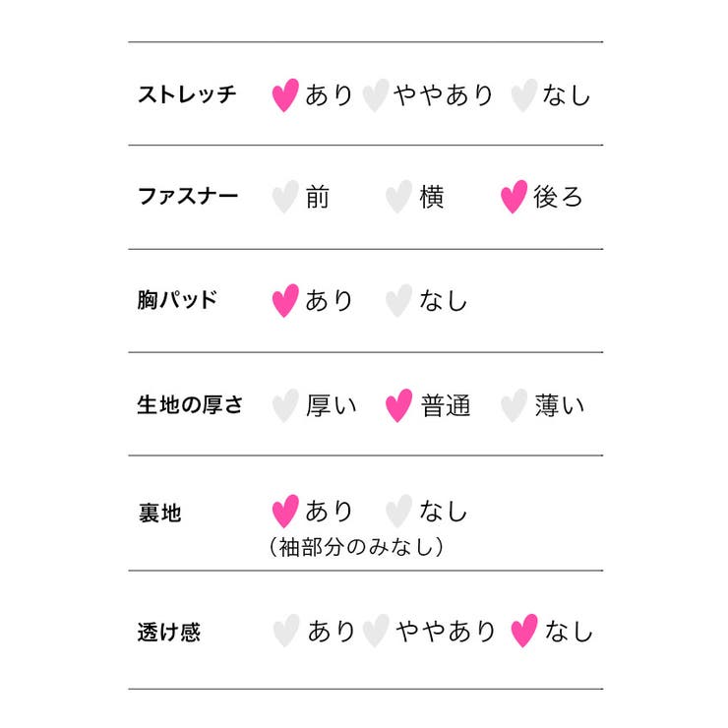Click the gray heart beside 透け感 あり
This screenshot has height=728, width=728.
point(284,631)
